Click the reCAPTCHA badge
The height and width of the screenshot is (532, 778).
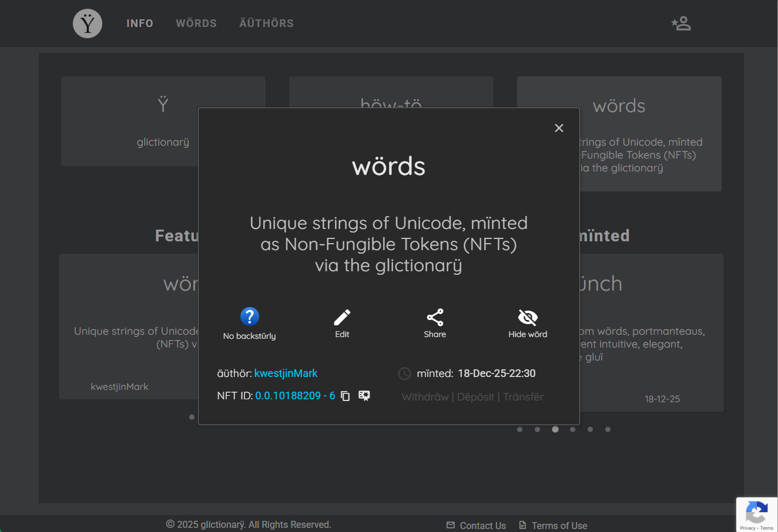(x=757, y=514)
